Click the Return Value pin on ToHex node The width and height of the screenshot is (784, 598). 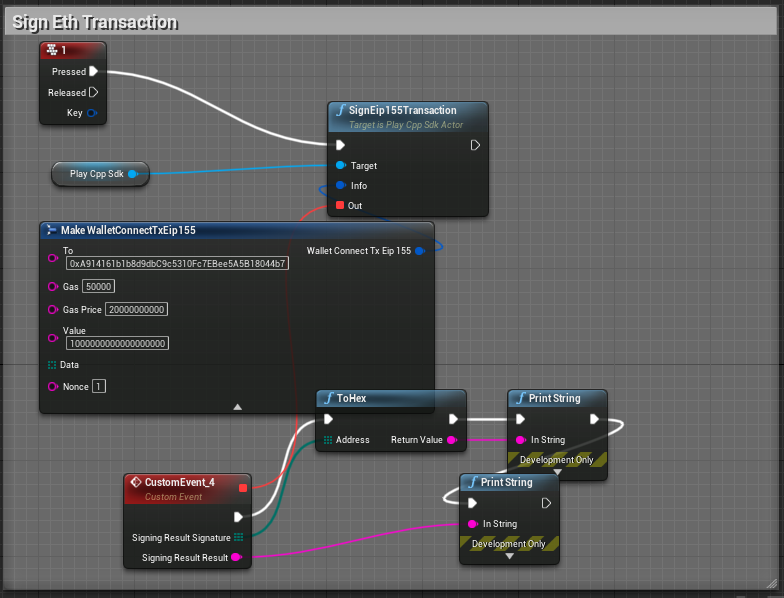(452, 440)
